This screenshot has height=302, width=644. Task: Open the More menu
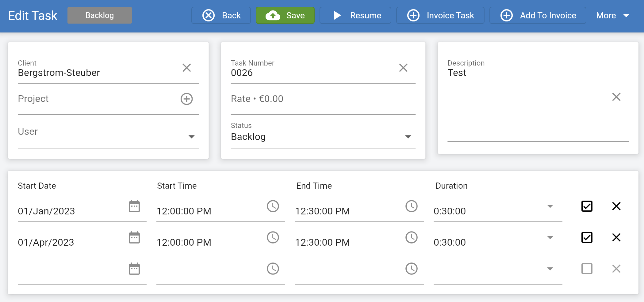[x=612, y=15]
